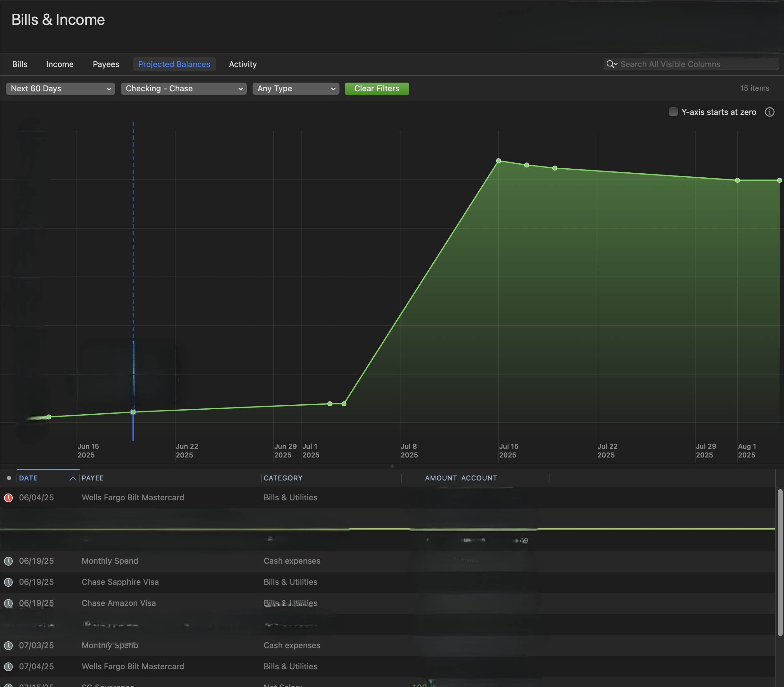The height and width of the screenshot is (687, 784).
Task: Click clock icon on Chase Sapphire Visa row
Action: [8, 582]
